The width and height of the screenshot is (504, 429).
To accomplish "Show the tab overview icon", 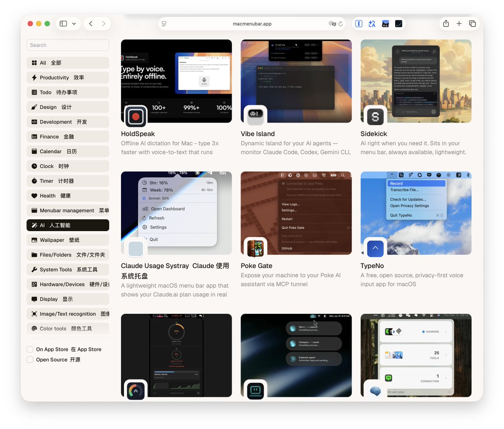I will click(x=472, y=24).
